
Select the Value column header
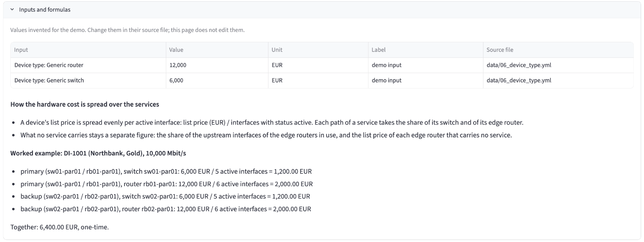pyautogui.click(x=217, y=50)
